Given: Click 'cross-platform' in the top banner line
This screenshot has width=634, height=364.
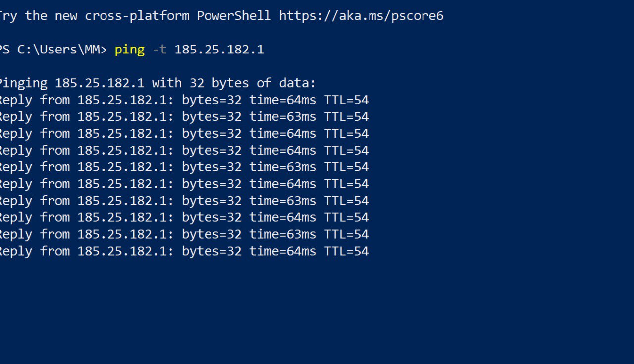Looking at the screenshot, I should pos(137,16).
